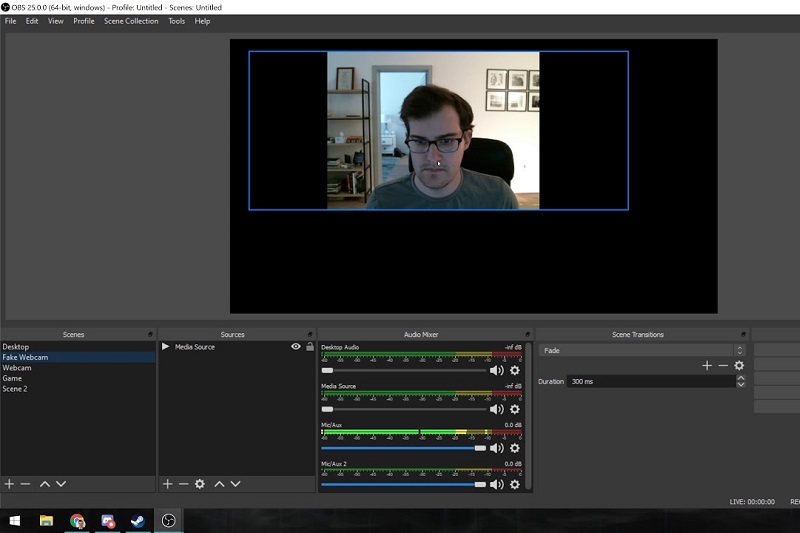Open the Scene Collection menu
800x533 pixels.
[131, 21]
